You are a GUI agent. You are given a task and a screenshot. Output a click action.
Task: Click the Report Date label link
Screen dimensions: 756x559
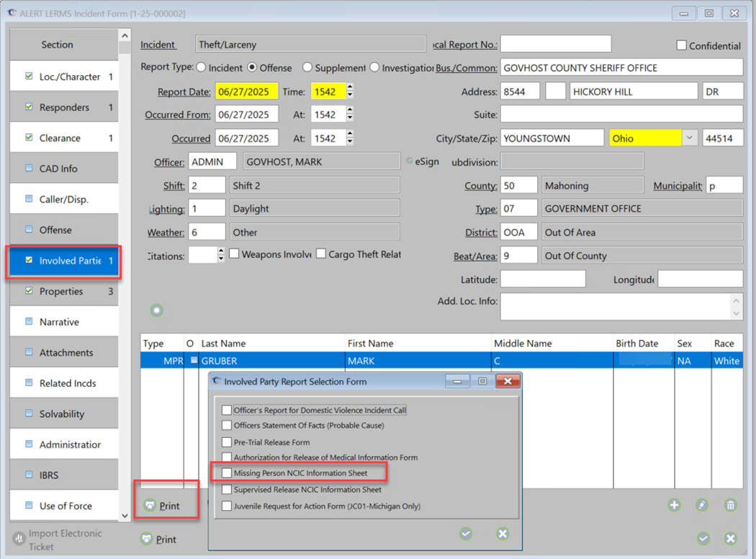point(184,92)
